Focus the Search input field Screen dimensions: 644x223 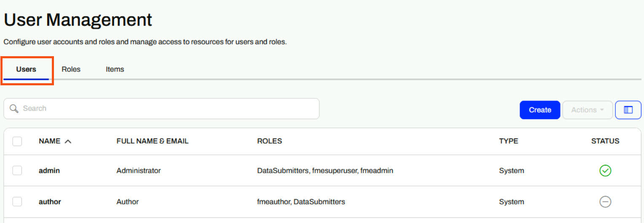[161, 109]
